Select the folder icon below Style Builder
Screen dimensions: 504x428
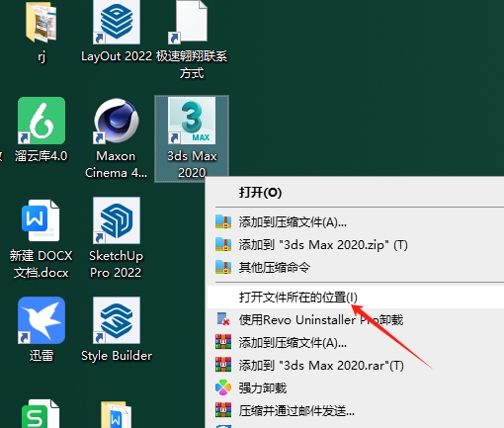pyautogui.click(x=117, y=415)
